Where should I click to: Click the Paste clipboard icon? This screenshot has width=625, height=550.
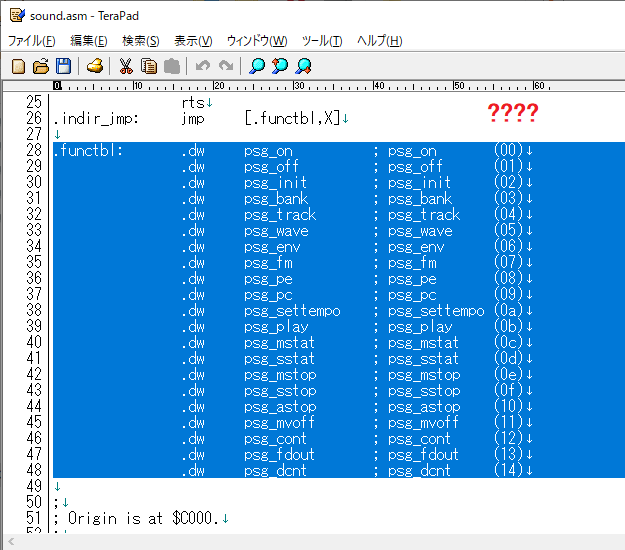click(172, 66)
